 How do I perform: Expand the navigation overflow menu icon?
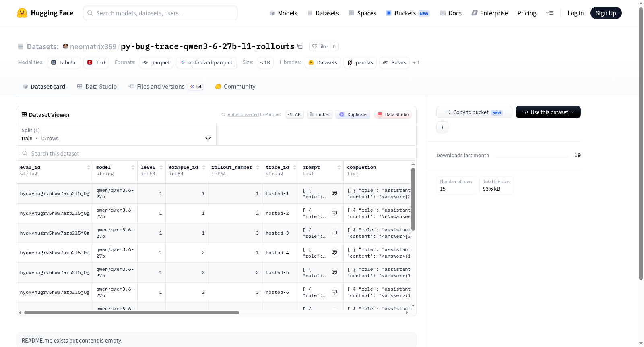click(x=549, y=13)
